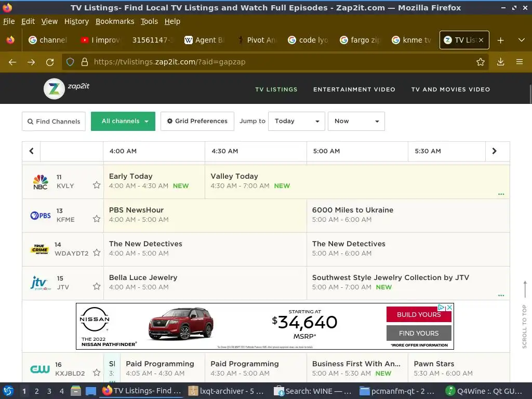Switch to the Agent B Wikipedia tab
The height and width of the screenshot is (399, 532).
coord(205,40)
